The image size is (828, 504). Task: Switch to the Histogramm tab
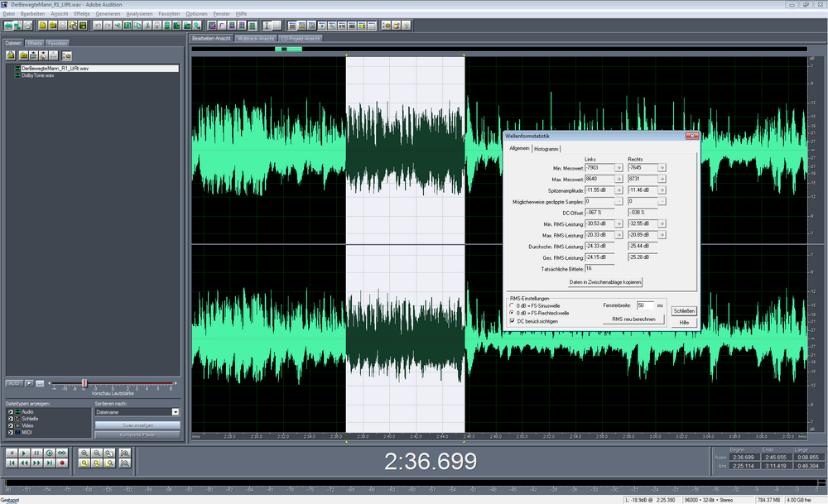click(x=546, y=148)
